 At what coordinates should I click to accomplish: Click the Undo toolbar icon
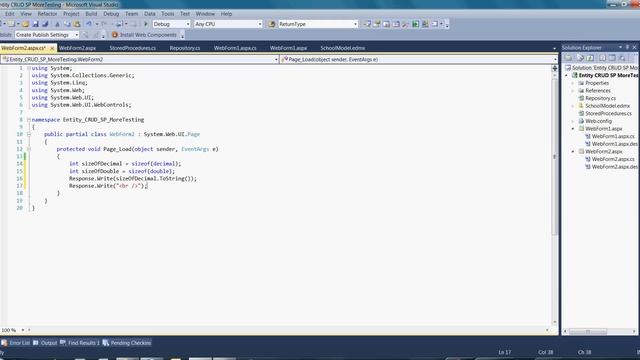(x=89, y=24)
